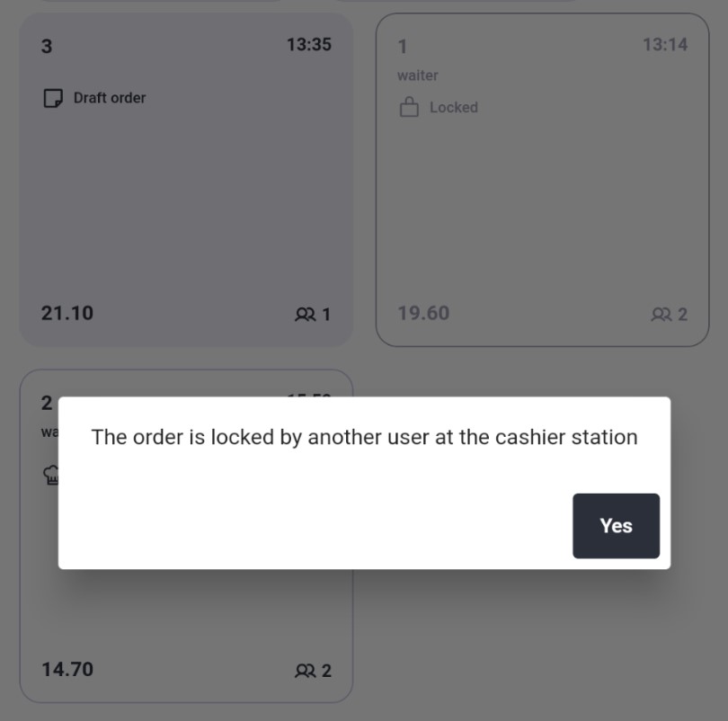Image resolution: width=728 pixels, height=721 pixels.
Task: Confirm the locked order dialog with Yes
Action: (616, 526)
